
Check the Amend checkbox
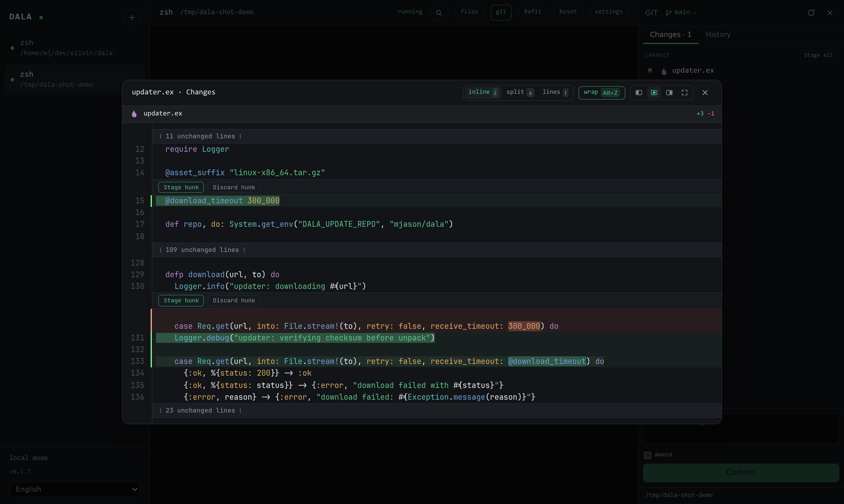pyautogui.click(x=648, y=455)
